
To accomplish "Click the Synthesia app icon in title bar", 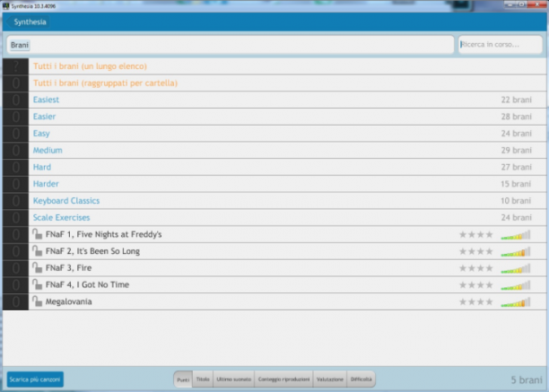I will (x=6, y=6).
